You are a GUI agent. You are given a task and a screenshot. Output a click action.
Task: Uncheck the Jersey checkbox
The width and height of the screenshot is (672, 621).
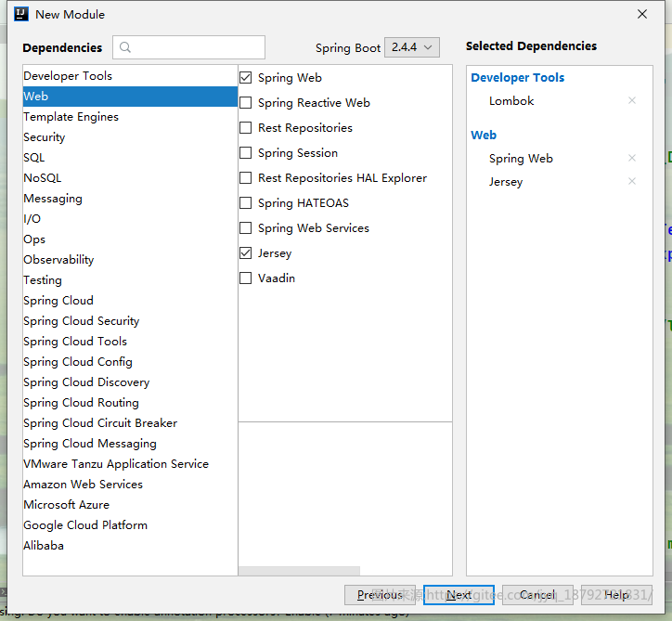tap(246, 253)
